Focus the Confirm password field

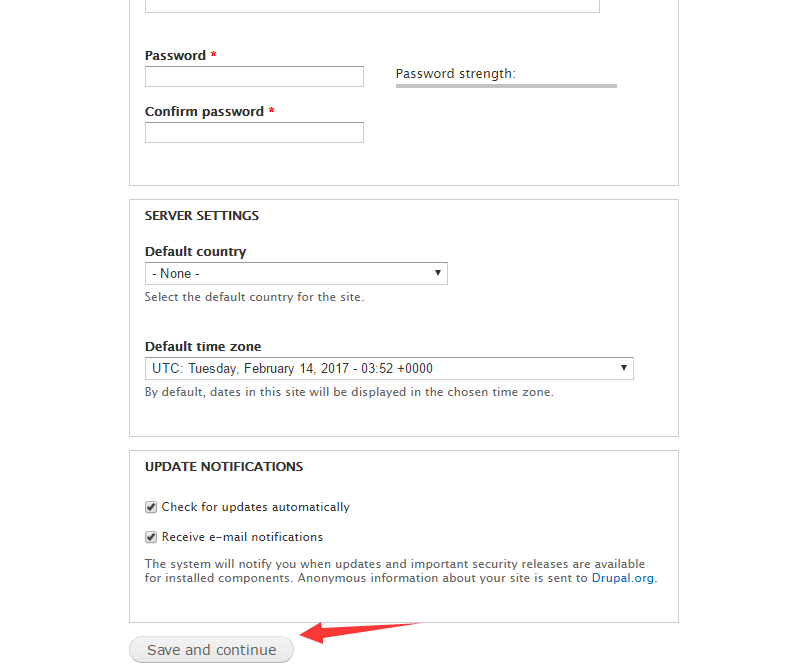click(254, 132)
